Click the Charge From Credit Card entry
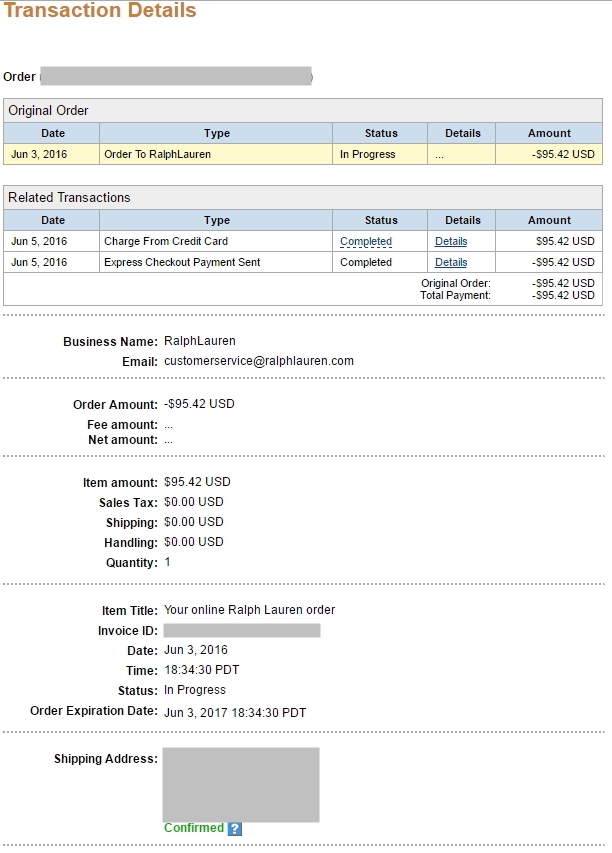The image size is (612, 853). click(x=166, y=241)
